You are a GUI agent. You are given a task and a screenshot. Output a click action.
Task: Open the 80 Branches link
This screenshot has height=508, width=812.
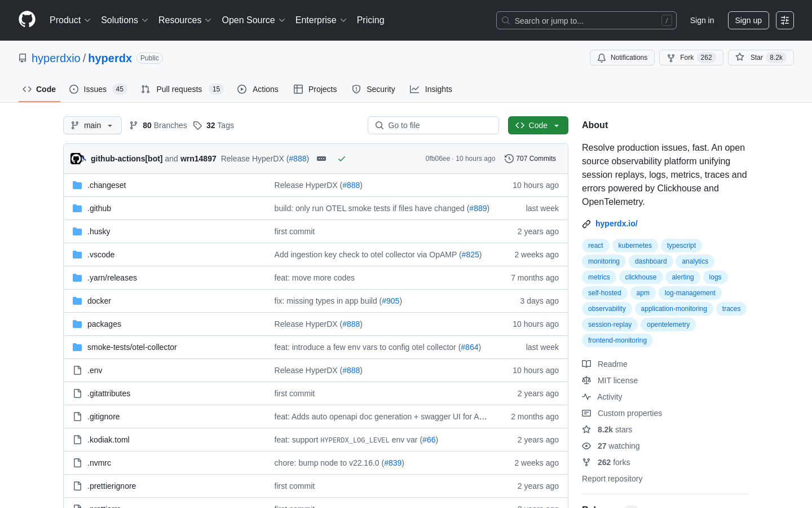tap(158, 125)
